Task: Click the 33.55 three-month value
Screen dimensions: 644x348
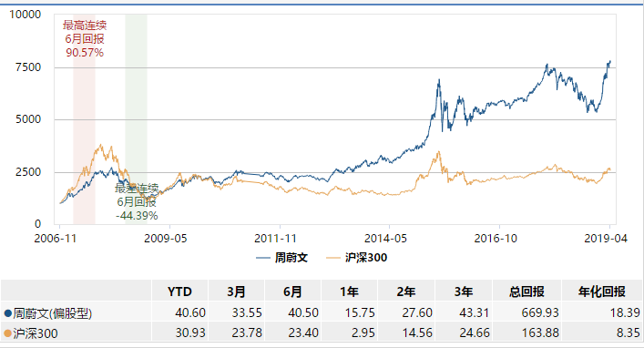Action: pos(247,313)
